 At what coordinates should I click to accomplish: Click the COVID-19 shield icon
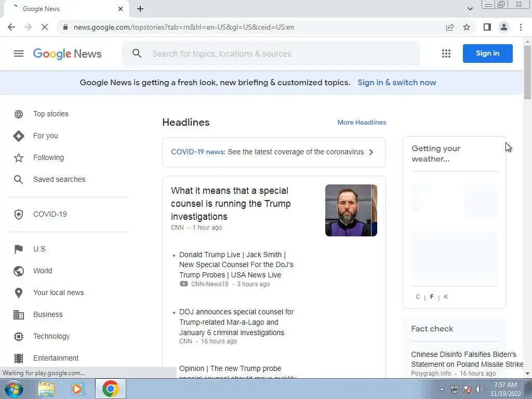tap(19, 215)
